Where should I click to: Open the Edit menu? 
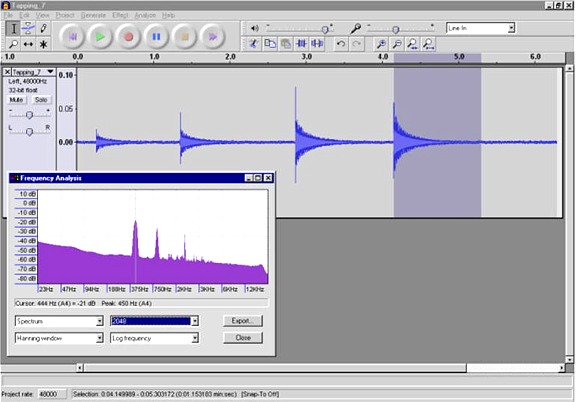pyautogui.click(x=24, y=15)
